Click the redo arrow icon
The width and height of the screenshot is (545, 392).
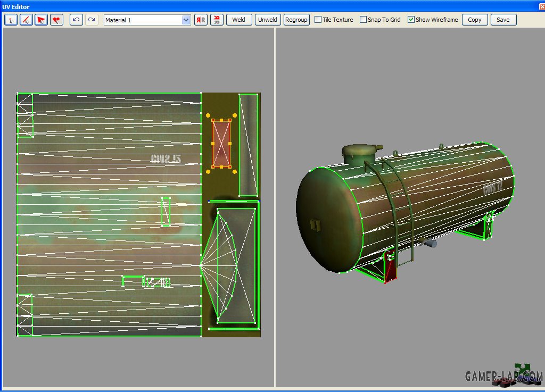92,20
